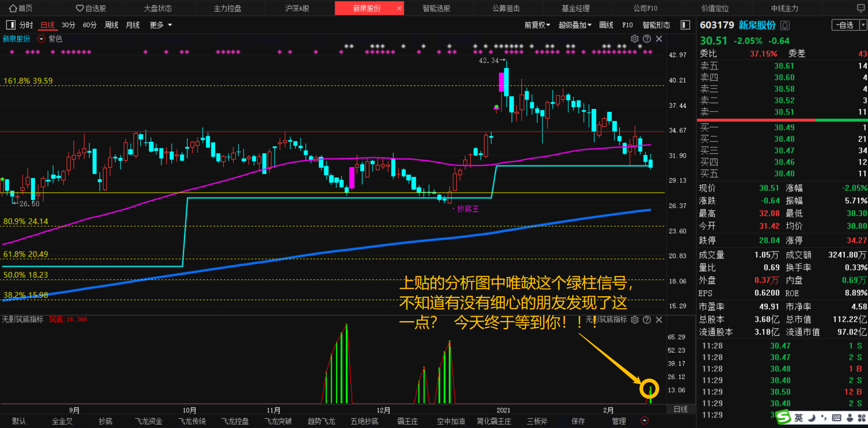Open F10 company info
The image size is (868, 428).
pyautogui.click(x=627, y=25)
